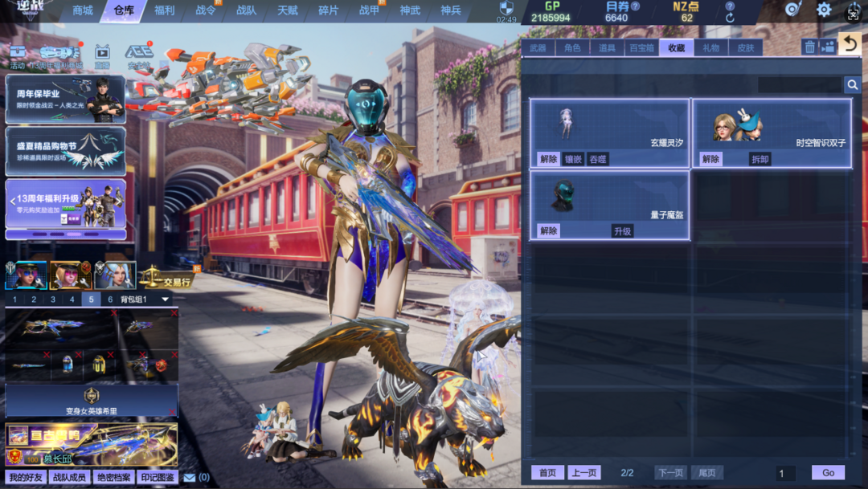Click the shield icon above the 02:49 timer
Image resolution: width=868 pixels, height=489 pixels.
point(506,8)
